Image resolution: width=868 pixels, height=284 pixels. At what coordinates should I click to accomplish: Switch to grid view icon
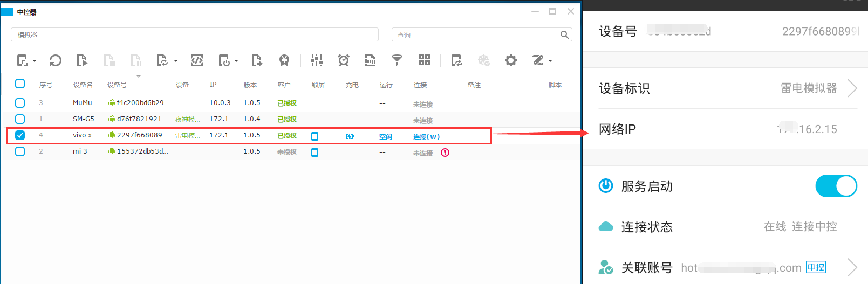425,60
